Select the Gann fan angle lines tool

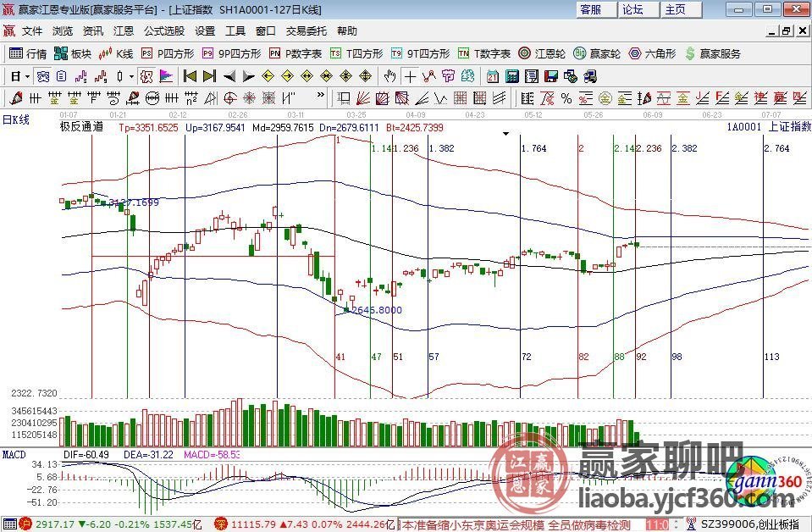(x=362, y=98)
